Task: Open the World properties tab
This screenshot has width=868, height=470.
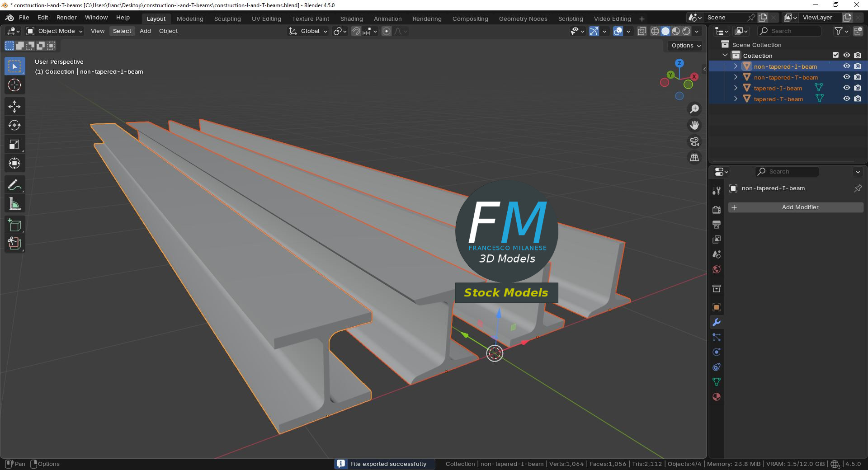Action: coord(717,269)
